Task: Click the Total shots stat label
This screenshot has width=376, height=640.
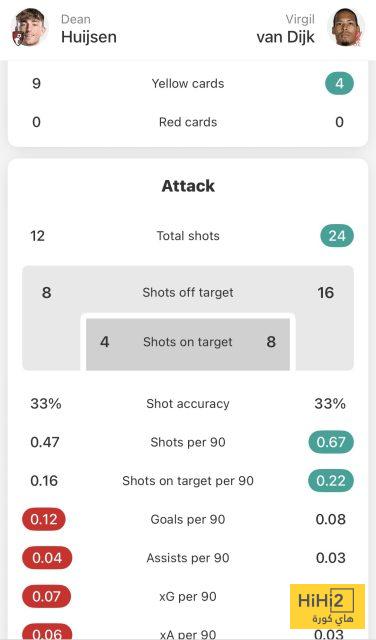Action: pyautogui.click(x=188, y=236)
